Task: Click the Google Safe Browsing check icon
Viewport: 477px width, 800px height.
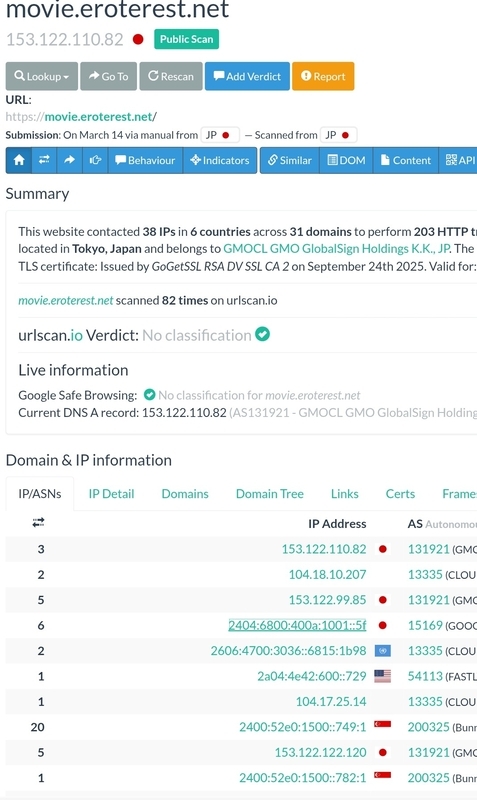Action: click(x=149, y=395)
